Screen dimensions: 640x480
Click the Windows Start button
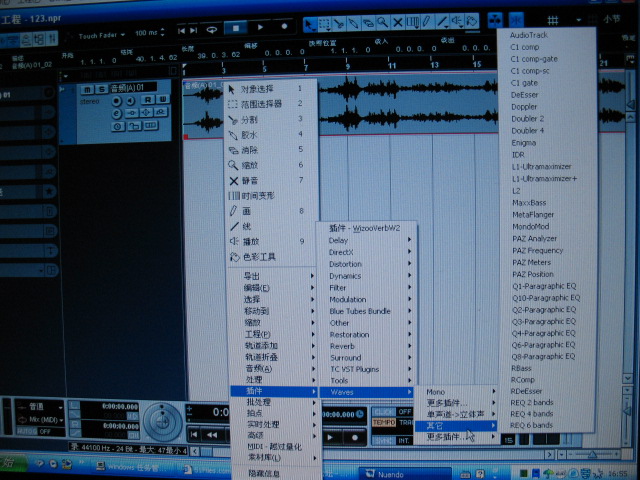coord(12,464)
